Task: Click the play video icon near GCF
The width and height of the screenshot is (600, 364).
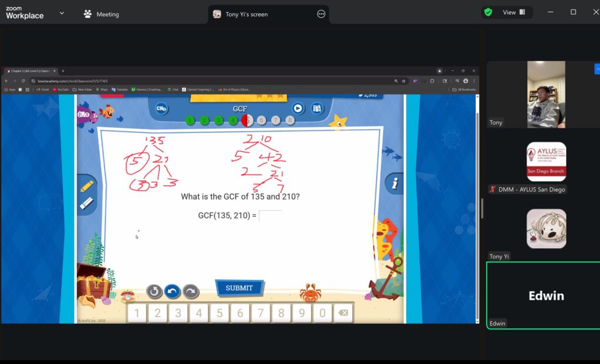Action: pos(298,108)
